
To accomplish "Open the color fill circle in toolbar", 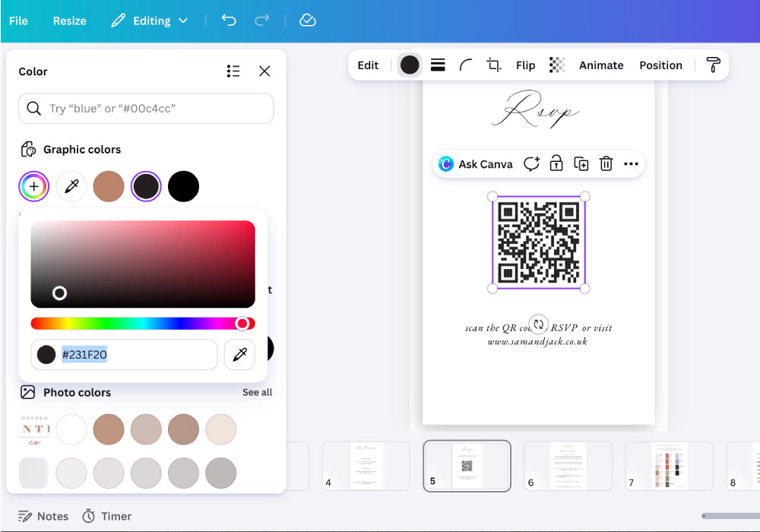I will 410,65.
